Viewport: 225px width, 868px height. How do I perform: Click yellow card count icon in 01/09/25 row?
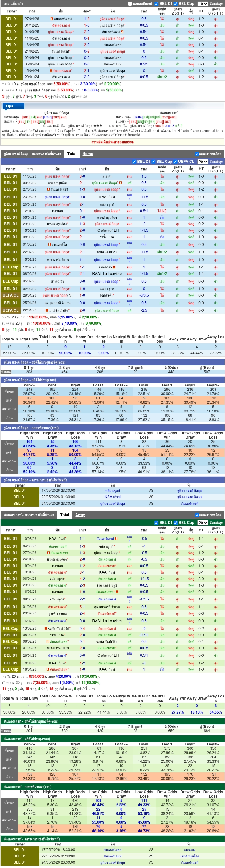(x=122, y=32)
